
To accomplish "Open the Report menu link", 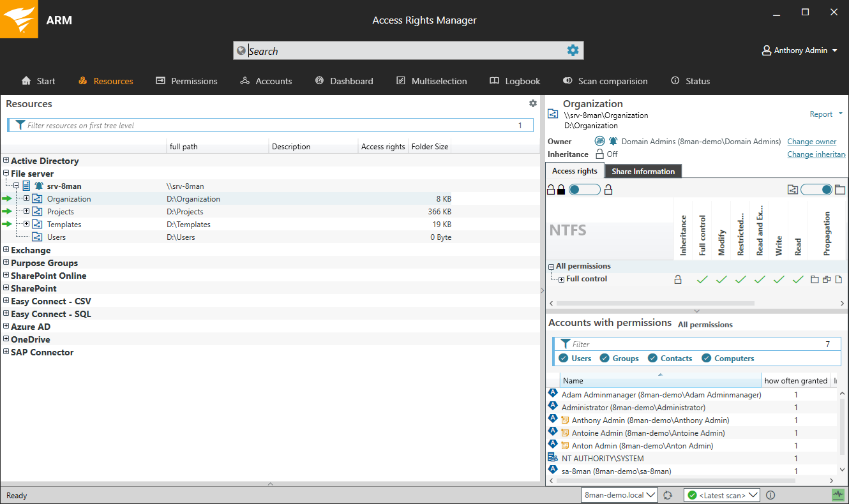I will click(x=826, y=114).
